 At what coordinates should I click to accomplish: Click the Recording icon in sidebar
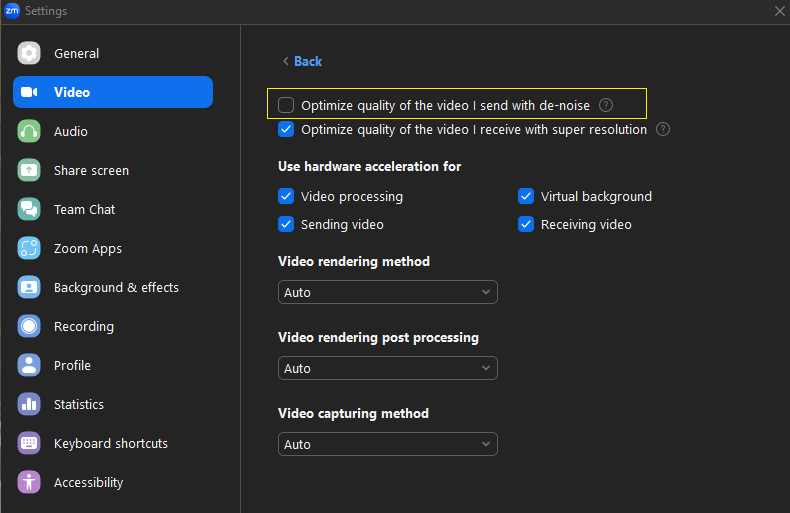29,327
